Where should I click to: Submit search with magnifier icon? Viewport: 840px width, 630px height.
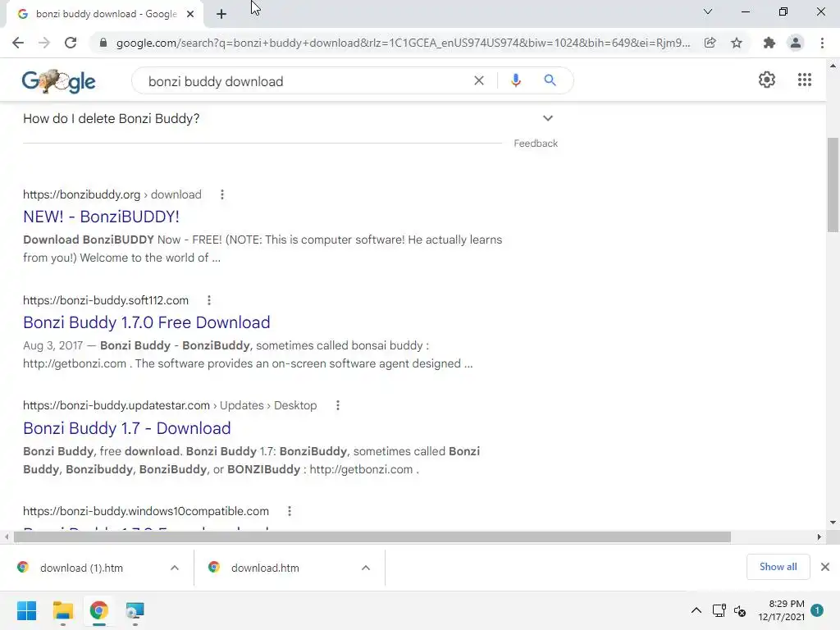pyautogui.click(x=550, y=80)
